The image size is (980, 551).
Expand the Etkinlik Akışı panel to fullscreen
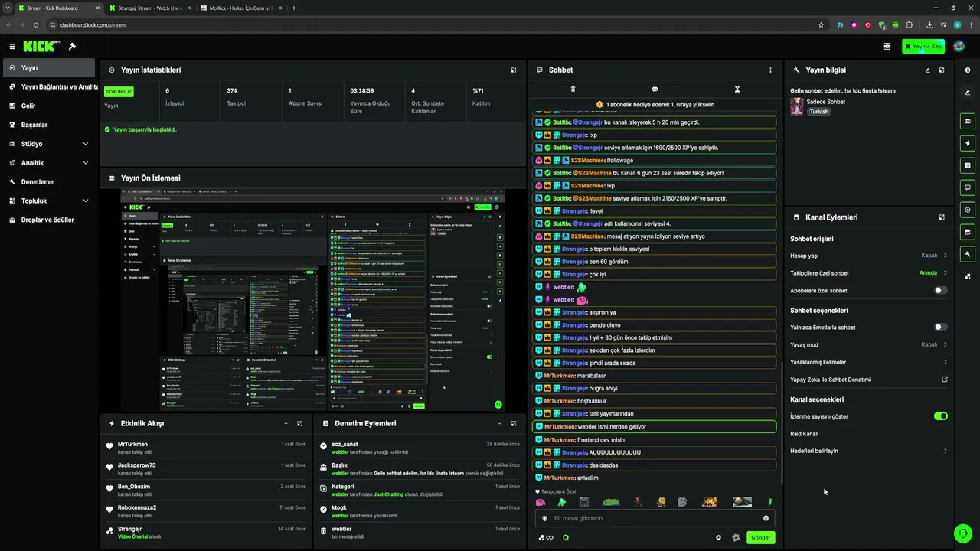[299, 423]
